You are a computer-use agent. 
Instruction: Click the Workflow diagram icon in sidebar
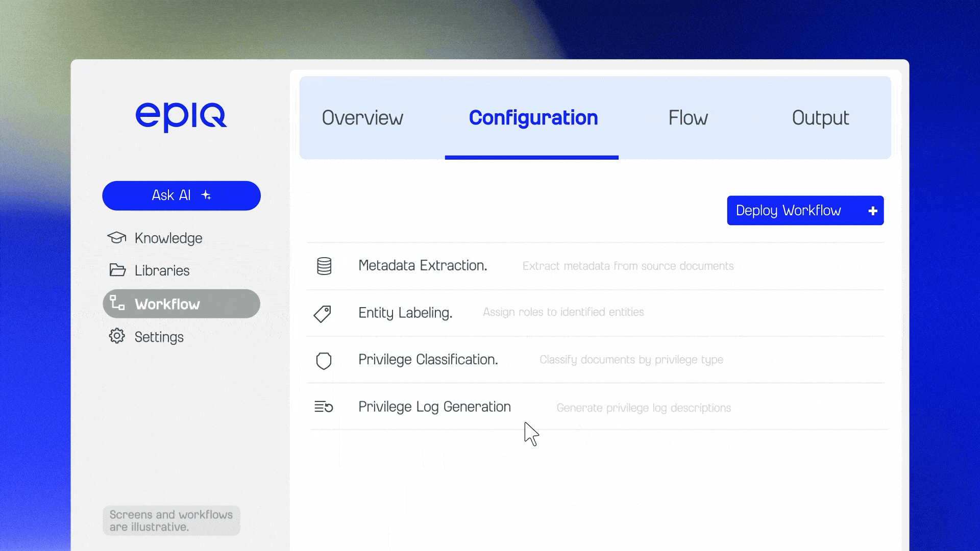(x=117, y=303)
